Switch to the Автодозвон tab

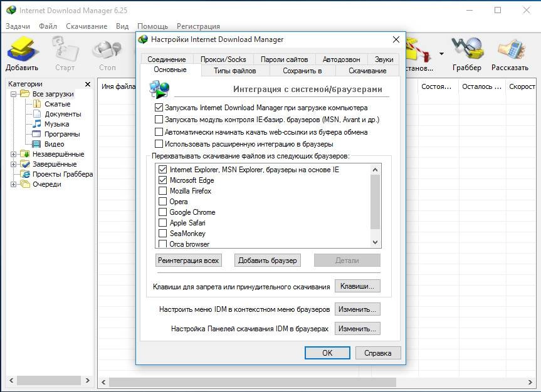tap(341, 59)
